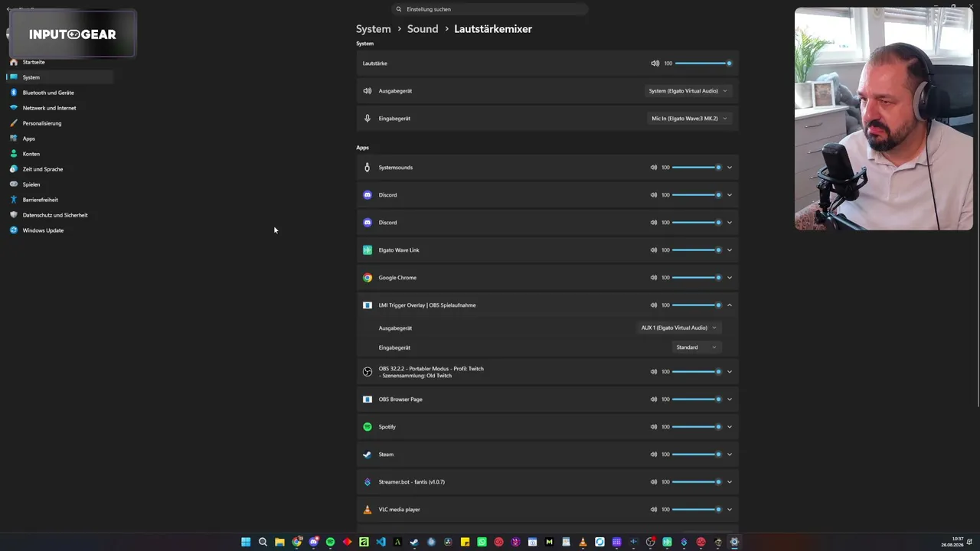Mute Systemsounds using its speaker icon
The height and width of the screenshot is (551, 980).
654,168
